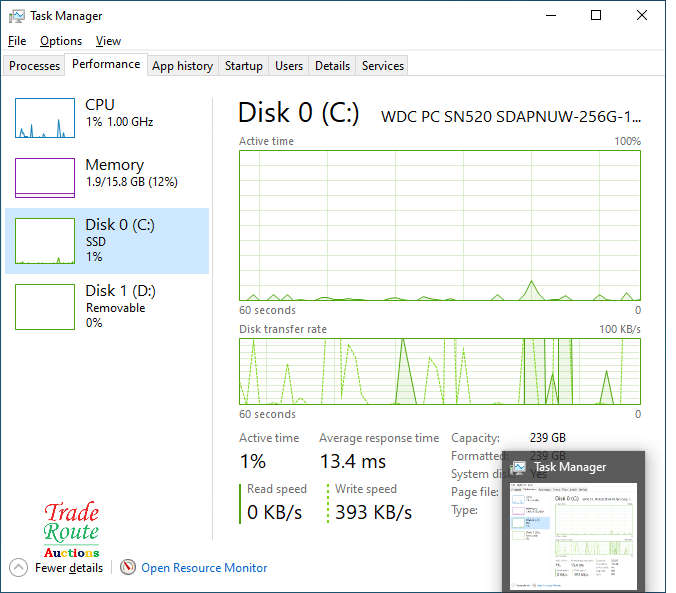676x593 pixels.
Task: Switch to the Details tab
Action: 332,66
